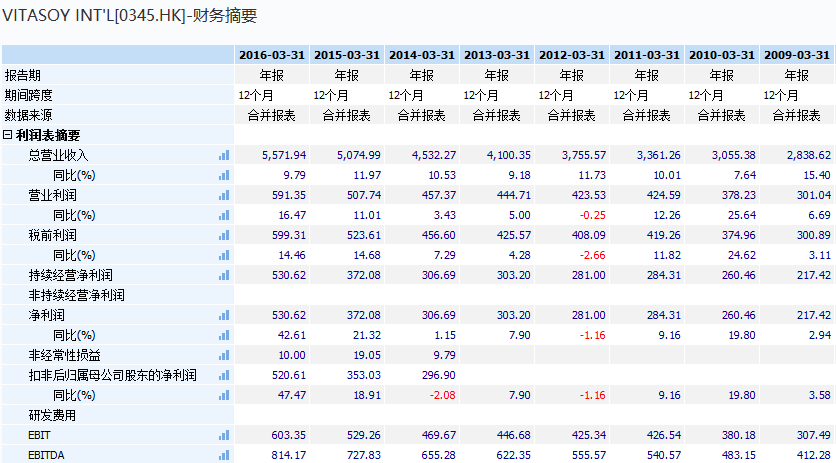Collapse the 利润表摘要 section
This screenshot has width=836, height=463.
7,135
